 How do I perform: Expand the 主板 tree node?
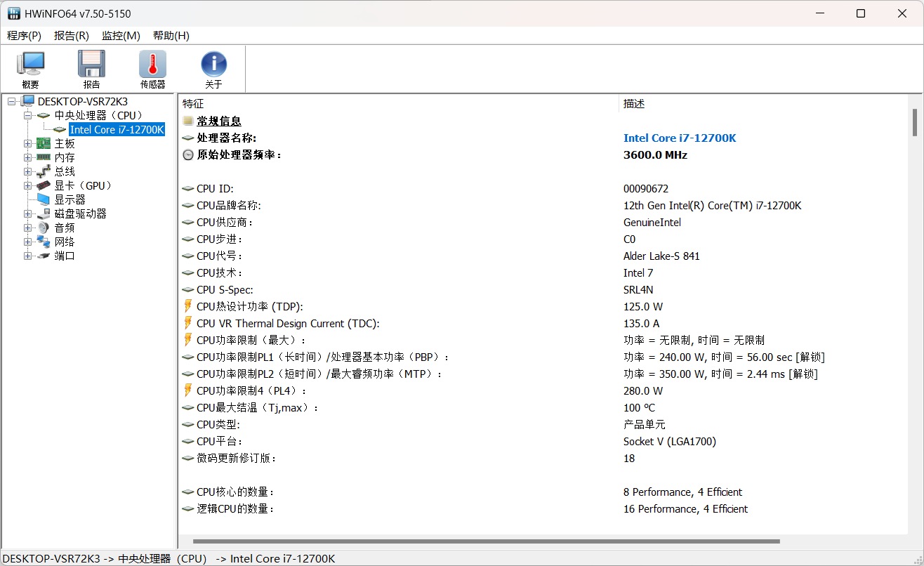27,143
